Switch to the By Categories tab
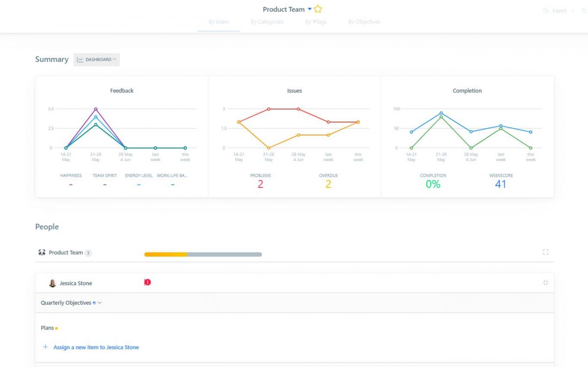 tap(267, 22)
